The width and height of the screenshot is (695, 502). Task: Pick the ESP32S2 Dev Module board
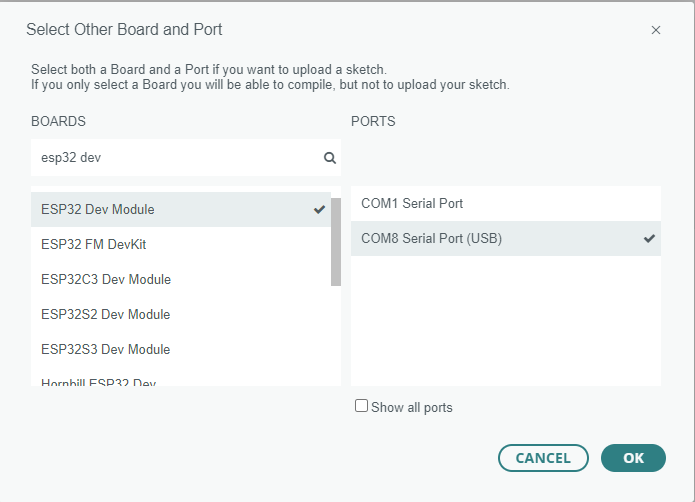tap(106, 314)
